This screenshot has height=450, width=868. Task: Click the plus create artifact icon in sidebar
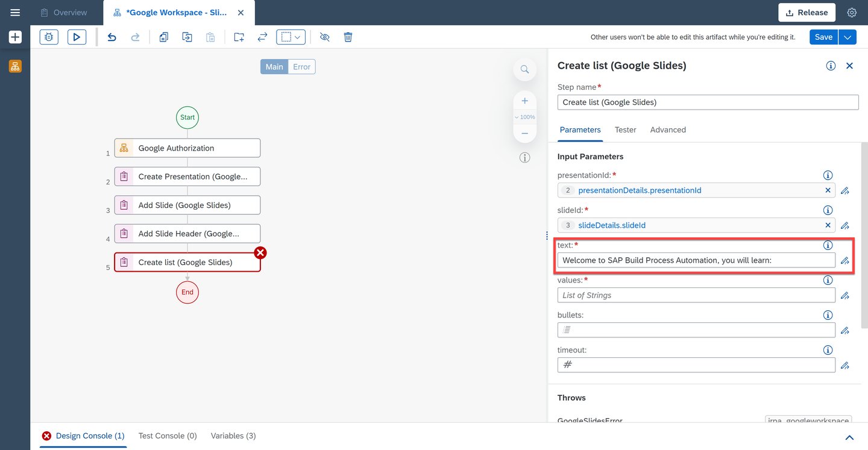[x=15, y=37]
